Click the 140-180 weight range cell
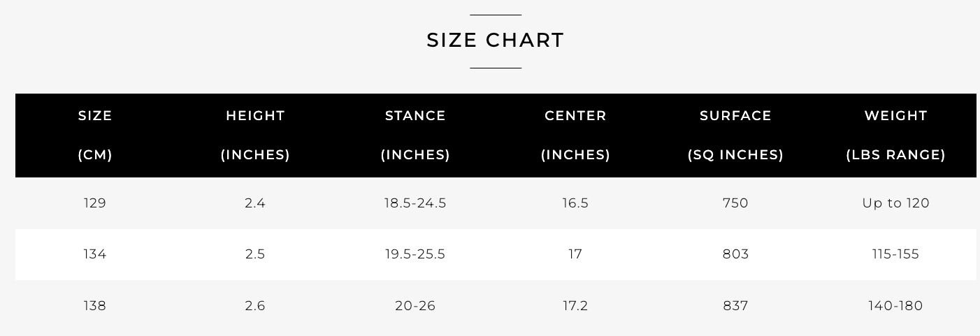This screenshot has height=336, width=980. click(x=895, y=306)
